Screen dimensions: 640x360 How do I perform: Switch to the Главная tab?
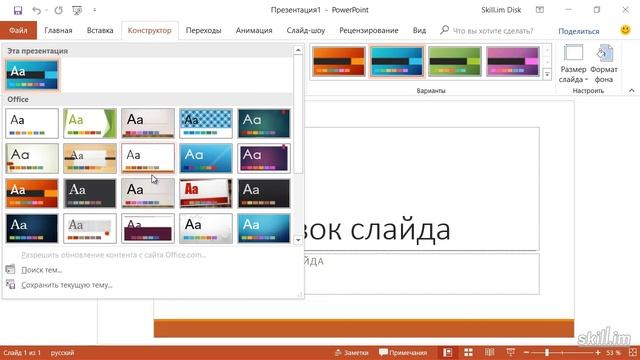pyautogui.click(x=58, y=31)
